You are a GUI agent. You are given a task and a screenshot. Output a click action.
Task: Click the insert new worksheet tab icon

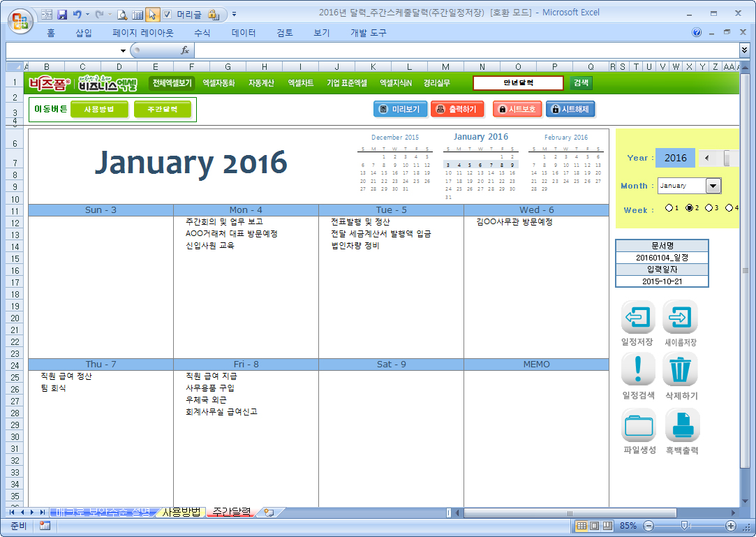[x=269, y=513]
